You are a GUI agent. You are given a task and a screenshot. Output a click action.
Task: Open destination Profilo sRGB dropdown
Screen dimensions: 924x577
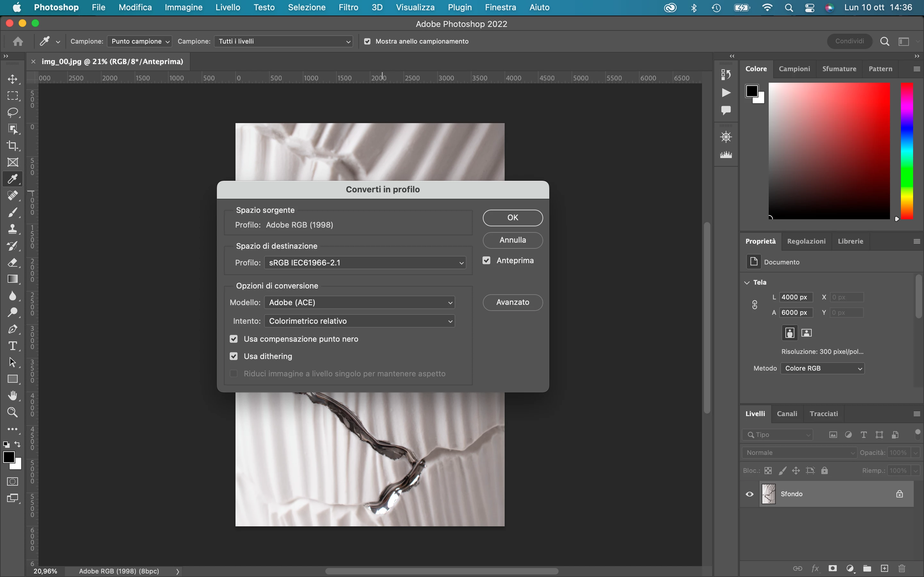(x=365, y=263)
